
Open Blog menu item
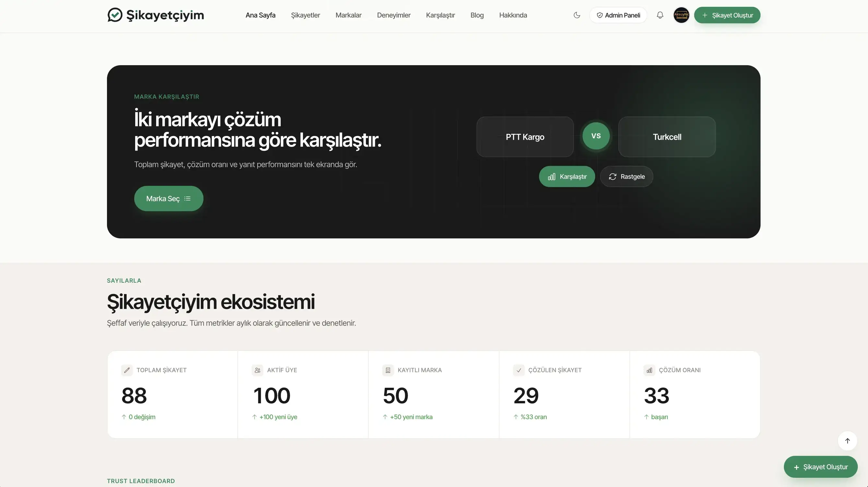click(x=477, y=15)
